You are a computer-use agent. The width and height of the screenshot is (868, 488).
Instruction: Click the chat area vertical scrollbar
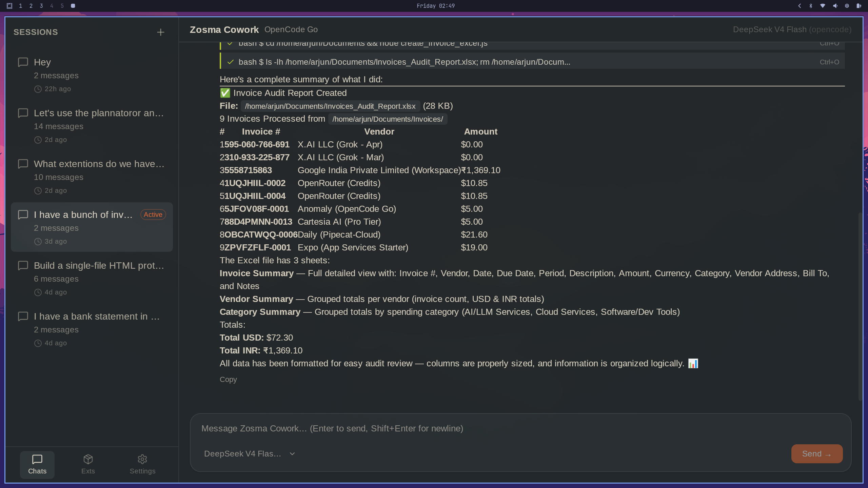point(860,307)
